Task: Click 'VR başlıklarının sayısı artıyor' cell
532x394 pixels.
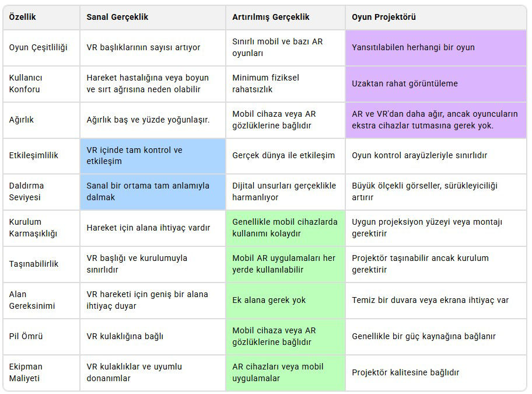Action: point(143,47)
